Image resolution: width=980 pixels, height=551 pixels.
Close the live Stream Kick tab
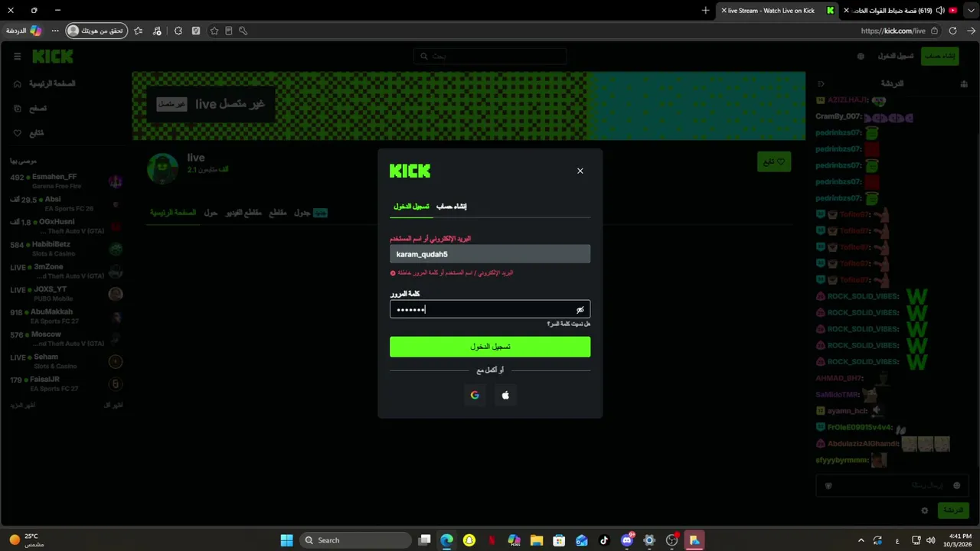click(724, 11)
